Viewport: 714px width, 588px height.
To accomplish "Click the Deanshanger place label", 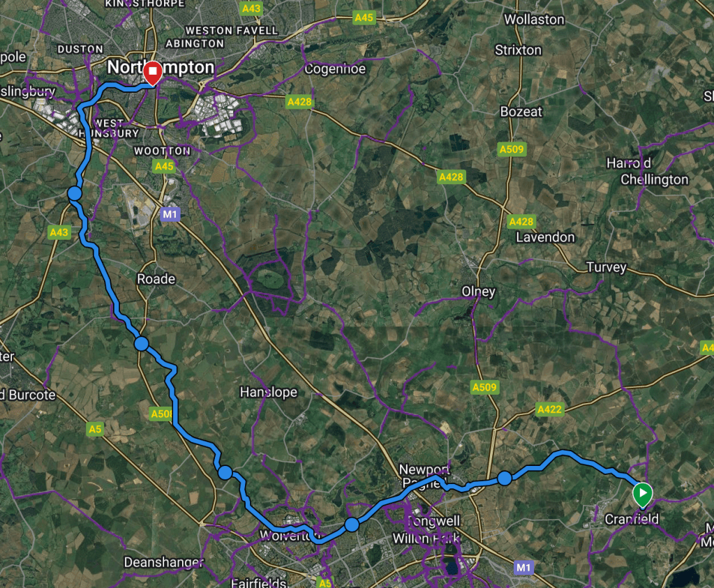I will 163,562.
